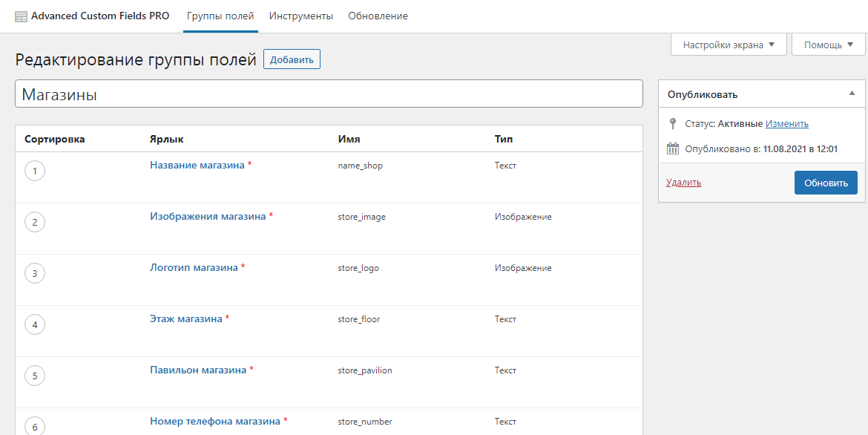The image size is (868, 435).
Task: Click Изображение type in store_image row
Action: [523, 217]
